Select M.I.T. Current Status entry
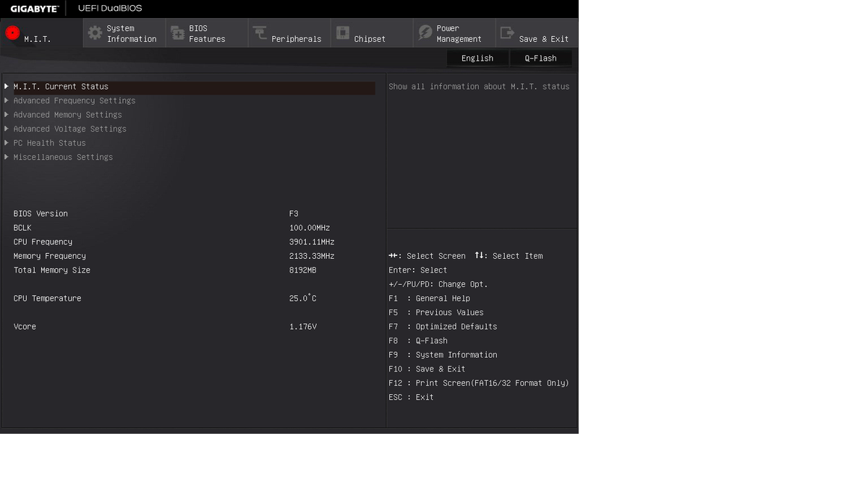Screen dimensions: 868x488 coord(194,87)
